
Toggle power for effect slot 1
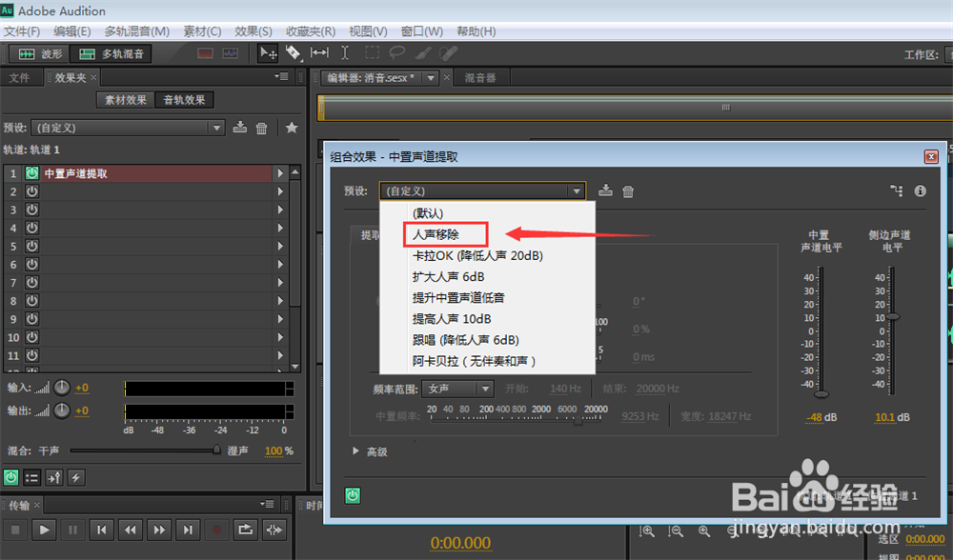(x=31, y=173)
